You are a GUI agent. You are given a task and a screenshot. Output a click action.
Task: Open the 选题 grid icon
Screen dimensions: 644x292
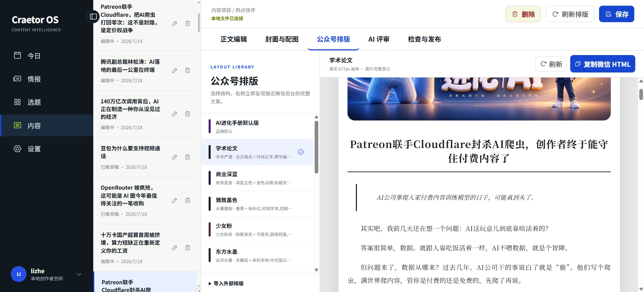click(17, 102)
